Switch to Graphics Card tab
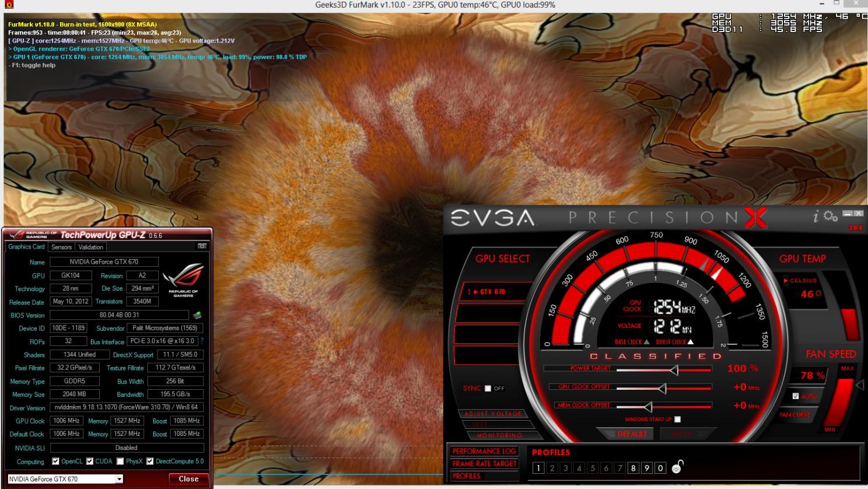Viewport: 868px width, 489px height. [26, 247]
